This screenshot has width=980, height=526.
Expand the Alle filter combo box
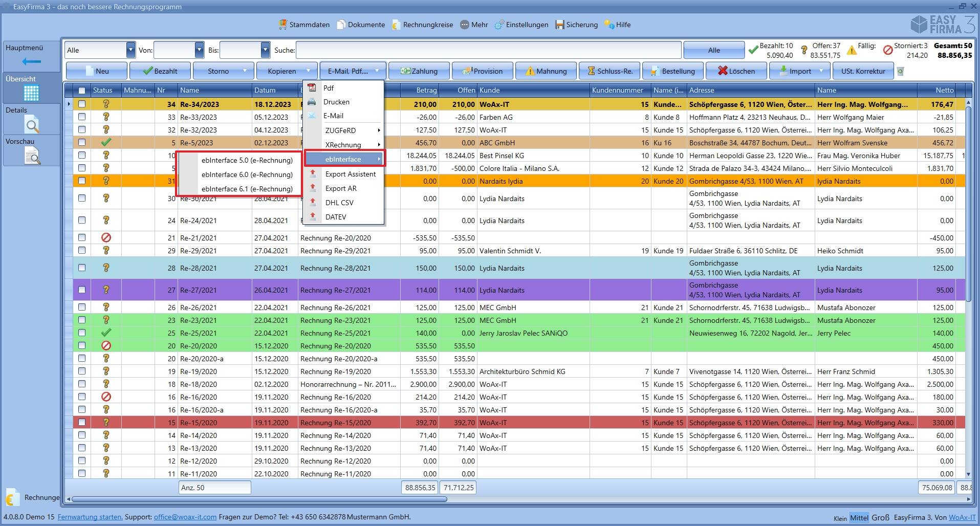point(130,50)
